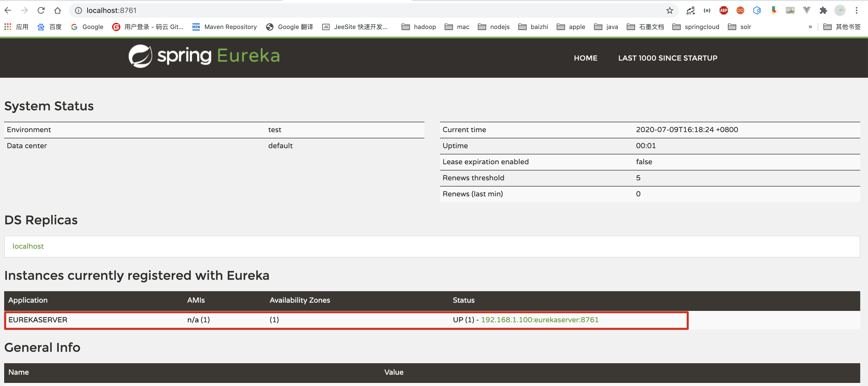This screenshot has width=868, height=386.
Task: Go to HOME in the Eureka navbar
Action: point(585,58)
